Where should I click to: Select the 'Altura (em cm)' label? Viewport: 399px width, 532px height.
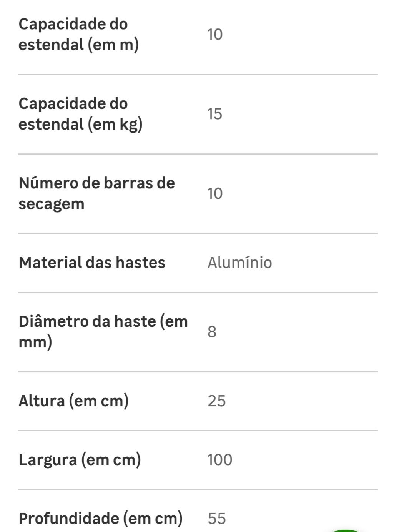click(x=73, y=401)
